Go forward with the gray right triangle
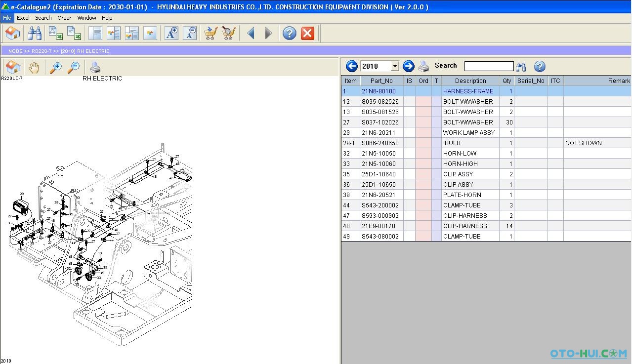Image resolution: width=632 pixels, height=364 pixels. 268,33
